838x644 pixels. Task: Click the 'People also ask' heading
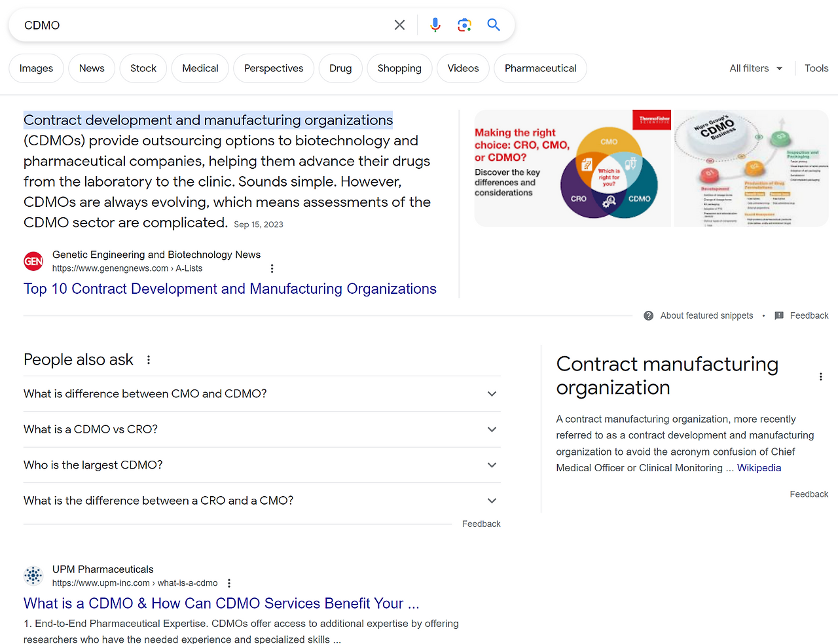coord(79,359)
